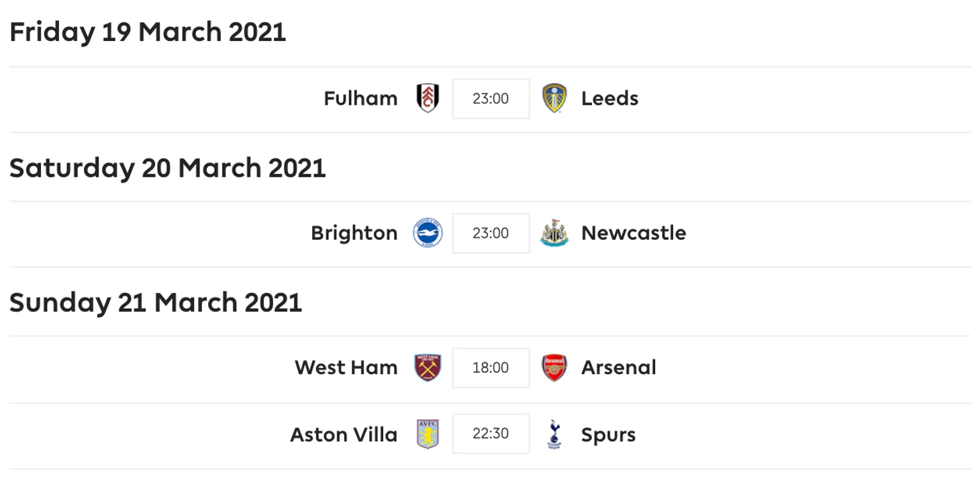Image resolution: width=980 pixels, height=477 pixels.
Task: Select the Newcastle club badge
Action: pos(554,233)
